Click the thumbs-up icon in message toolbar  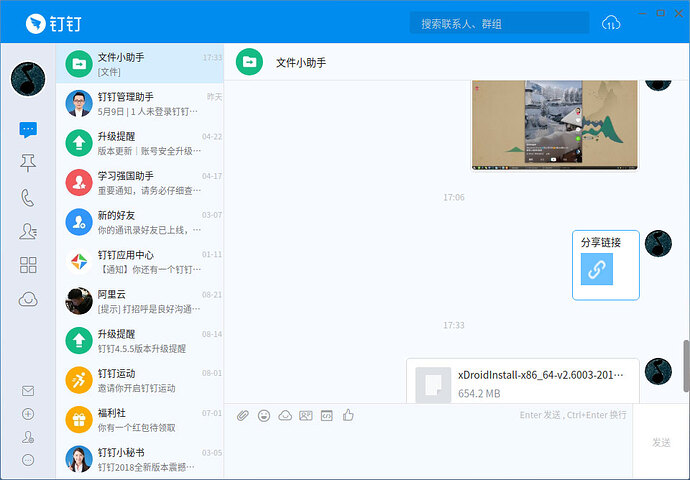coord(348,415)
